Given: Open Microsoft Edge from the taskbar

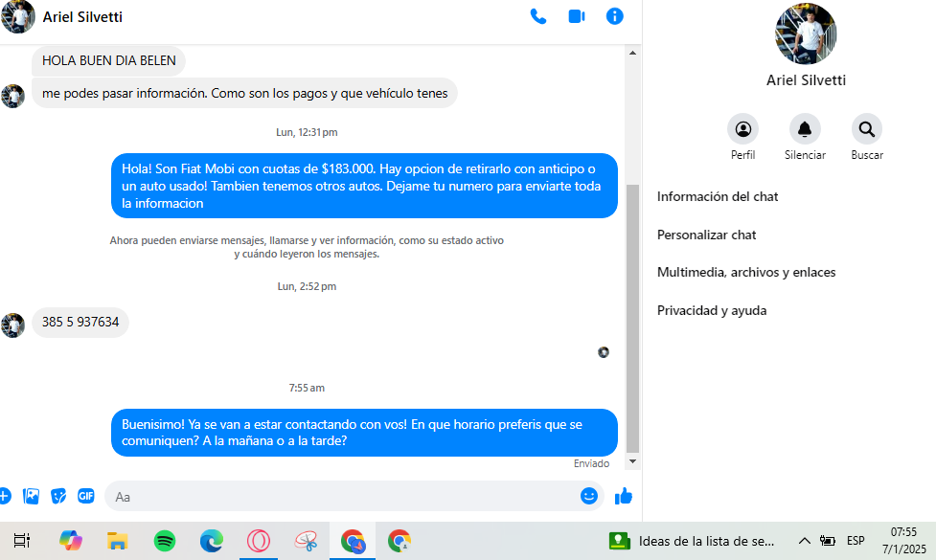Looking at the screenshot, I should click(x=211, y=541).
